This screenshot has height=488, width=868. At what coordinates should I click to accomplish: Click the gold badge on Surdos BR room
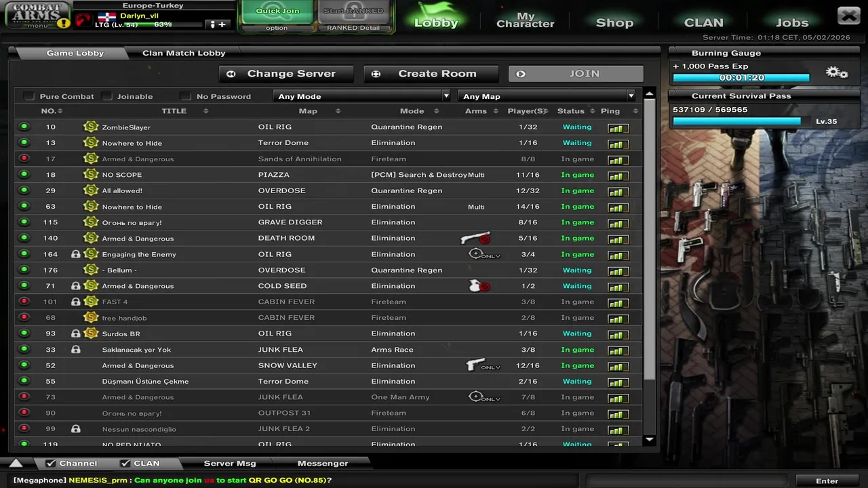point(91,333)
